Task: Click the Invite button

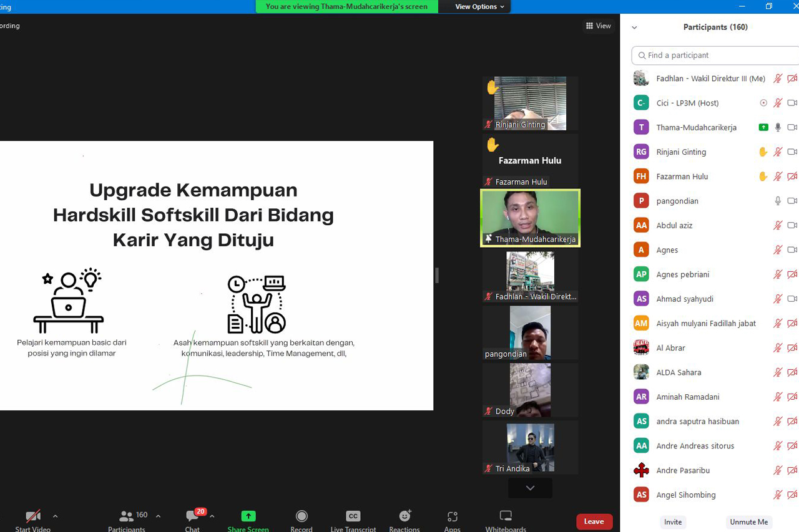Action: [x=673, y=522]
